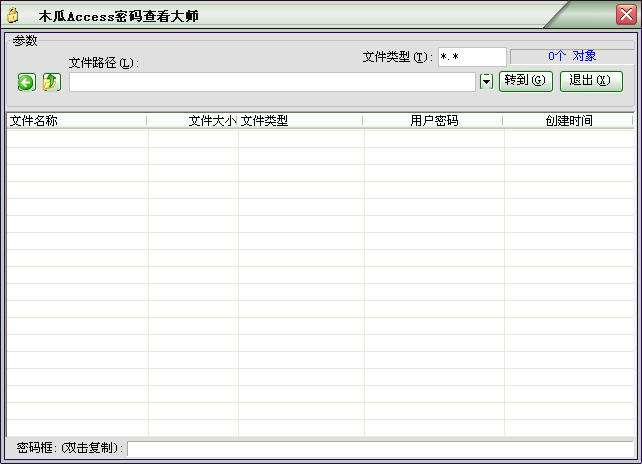This screenshot has height=464, width=642.
Task: Click the 文件类型(T) label
Action: pyautogui.click(x=397, y=57)
